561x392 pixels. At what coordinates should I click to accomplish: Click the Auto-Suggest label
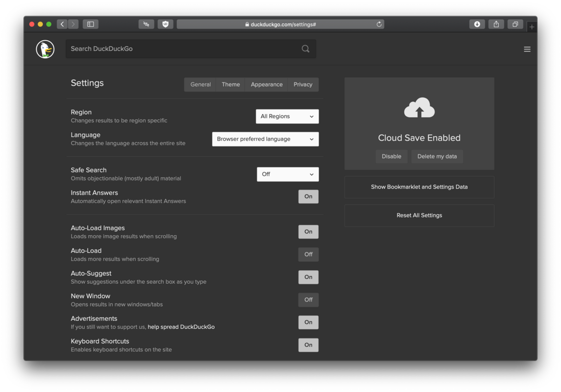(91, 273)
